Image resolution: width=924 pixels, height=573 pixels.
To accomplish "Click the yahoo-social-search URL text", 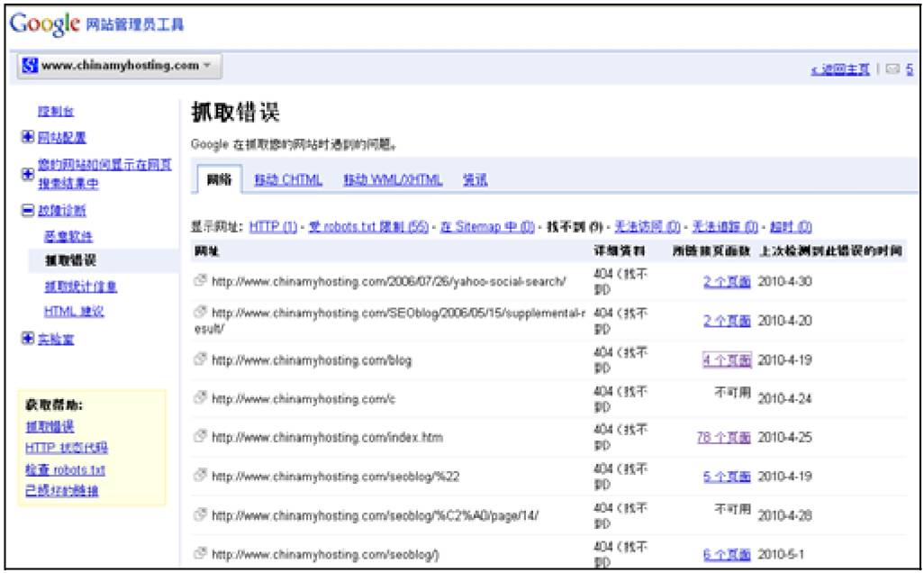I will [x=389, y=282].
